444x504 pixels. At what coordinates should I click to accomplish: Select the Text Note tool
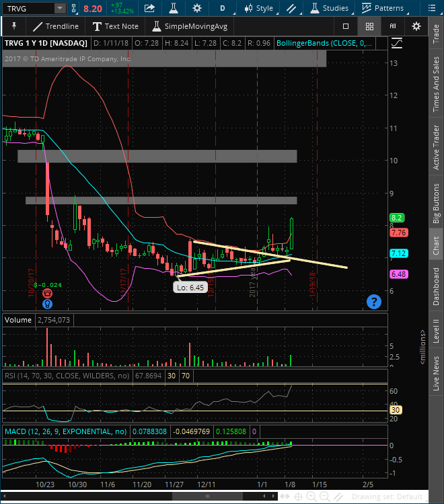pyautogui.click(x=115, y=26)
